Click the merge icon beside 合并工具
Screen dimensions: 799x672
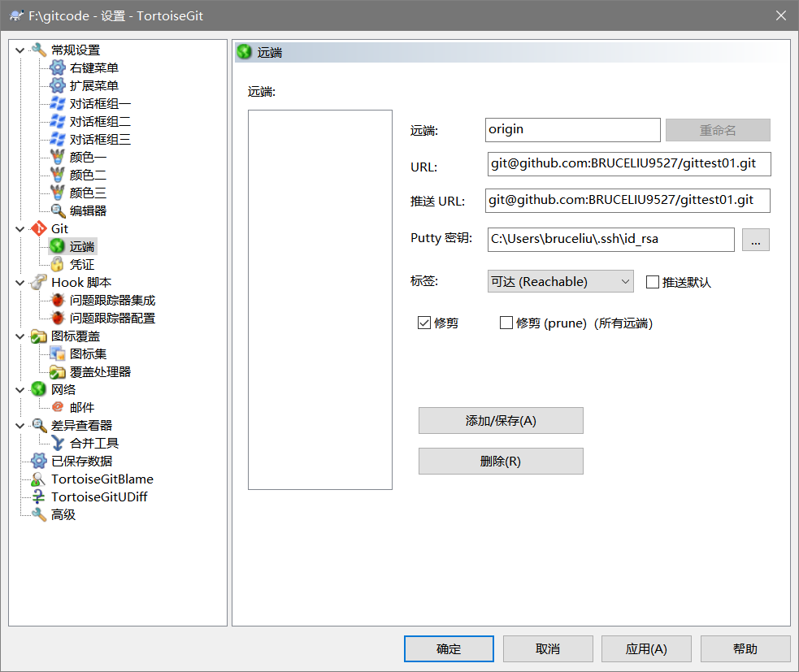point(58,443)
